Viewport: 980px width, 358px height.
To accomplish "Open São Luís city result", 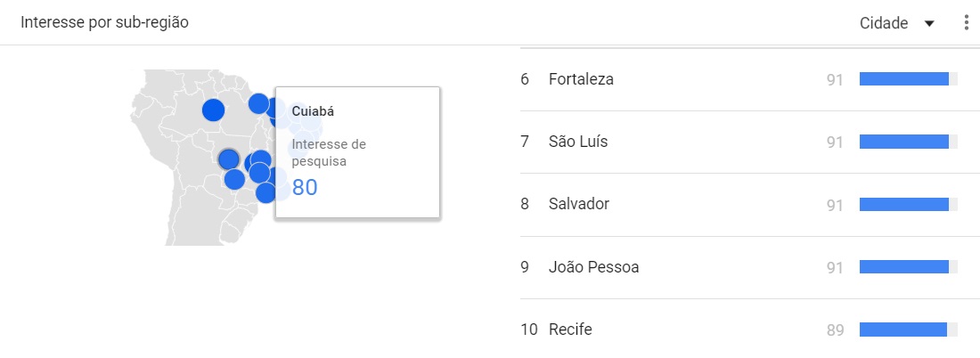I will [578, 142].
